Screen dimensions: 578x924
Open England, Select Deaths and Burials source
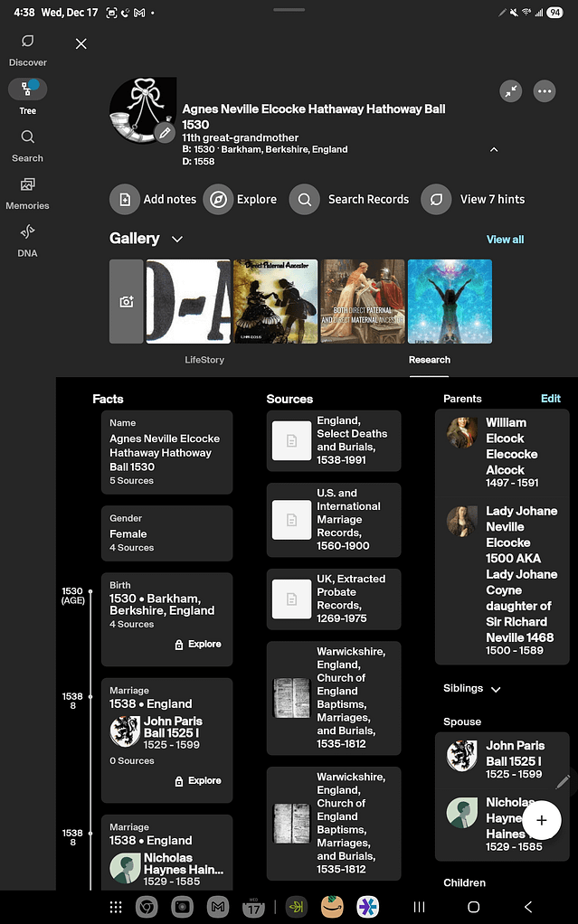[334, 441]
